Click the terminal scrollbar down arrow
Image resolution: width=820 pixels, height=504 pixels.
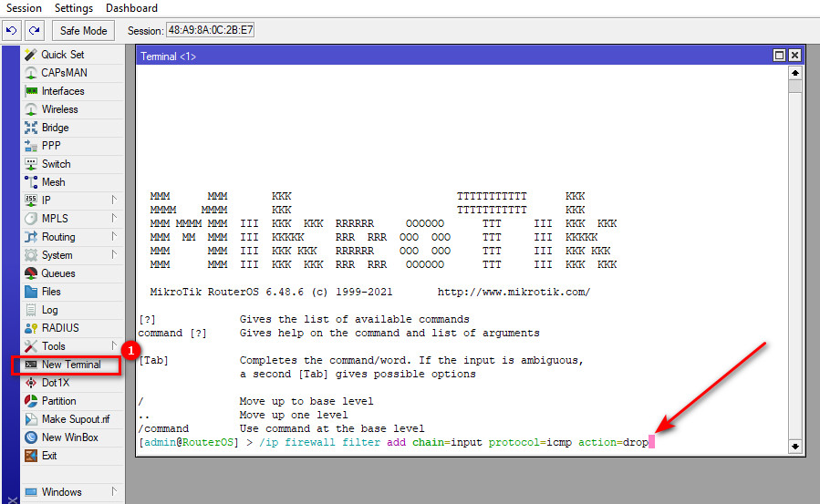click(794, 446)
